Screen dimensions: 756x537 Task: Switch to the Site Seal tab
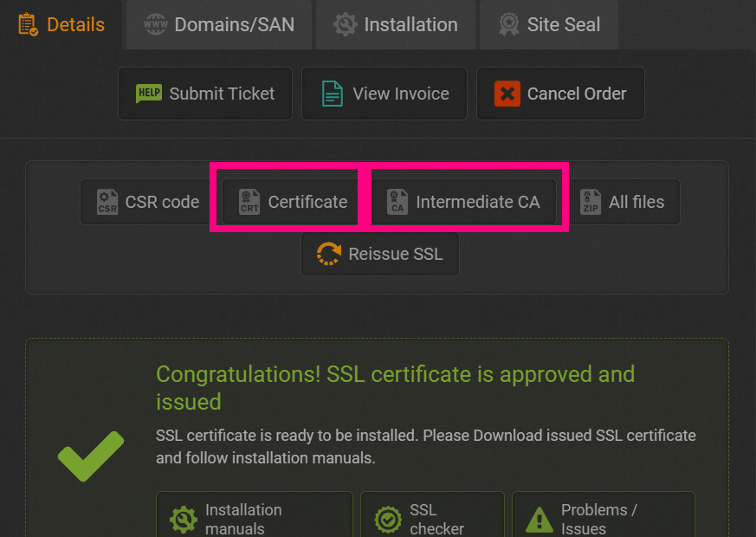tap(549, 24)
